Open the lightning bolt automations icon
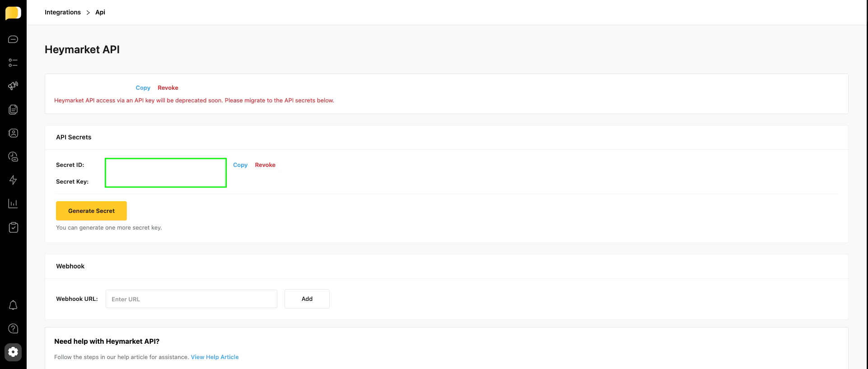 pyautogui.click(x=13, y=180)
